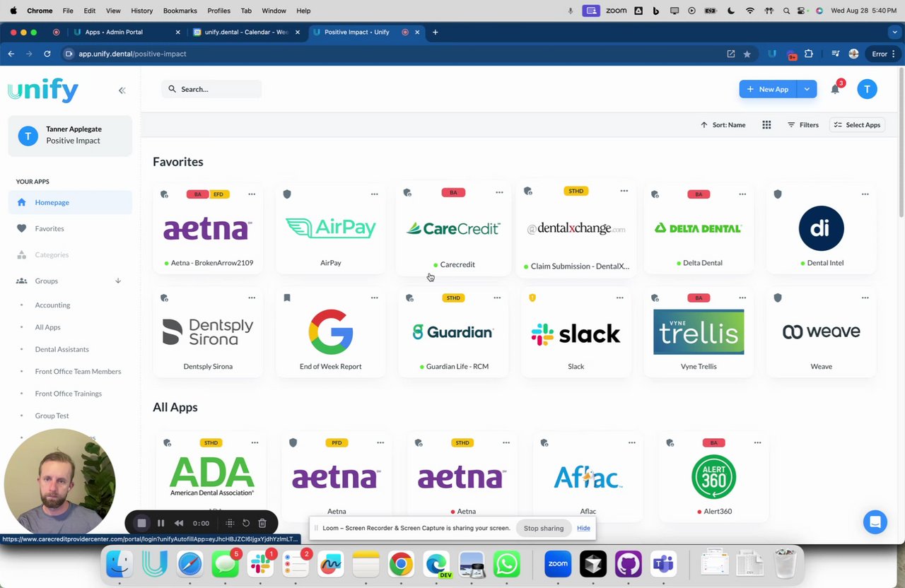
Task: Switch to unify.dental Calendar tab
Action: pyautogui.click(x=247, y=32)
